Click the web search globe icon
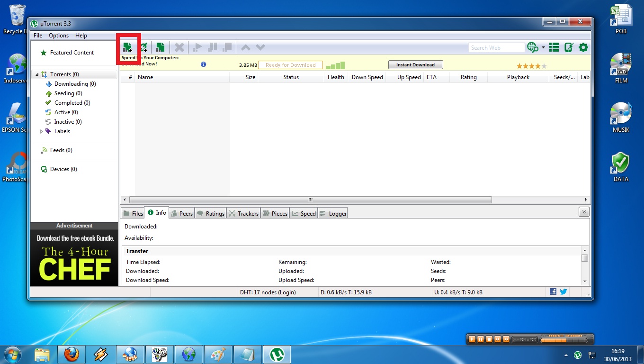This screenshot has height=364, width=644. tap(533, 47)
